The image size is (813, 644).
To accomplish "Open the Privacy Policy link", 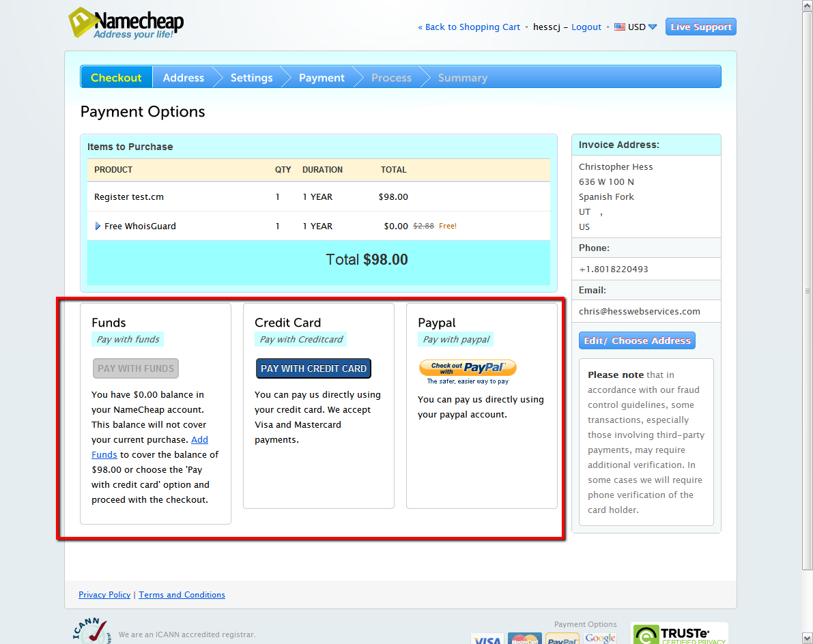I will (x=104, y=595).
